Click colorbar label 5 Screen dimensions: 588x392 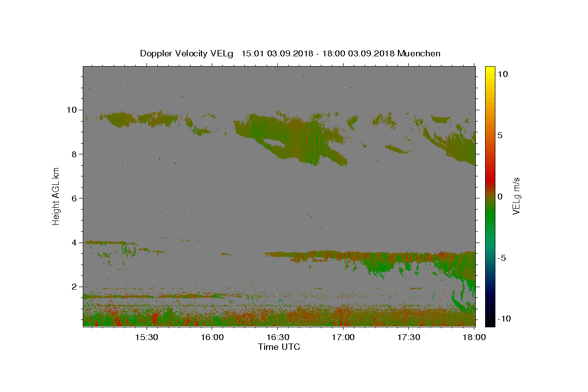pyautogui.click(x=499, y=135)
